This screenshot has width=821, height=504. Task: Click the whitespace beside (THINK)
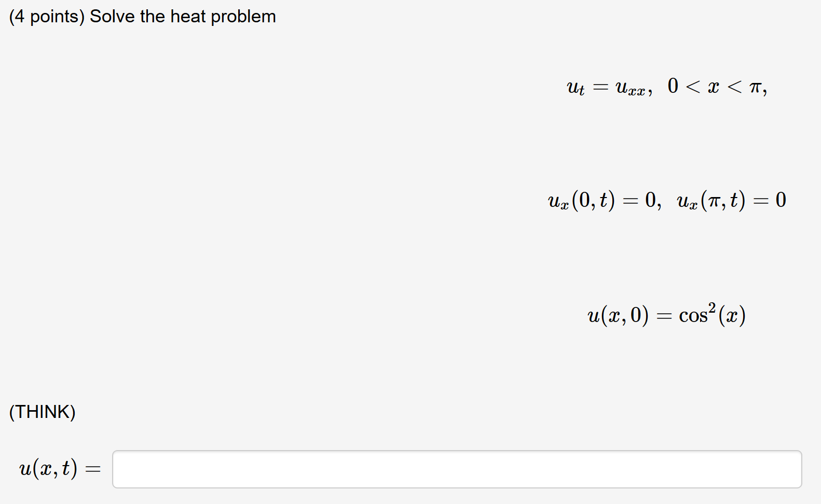coord(208,412)
